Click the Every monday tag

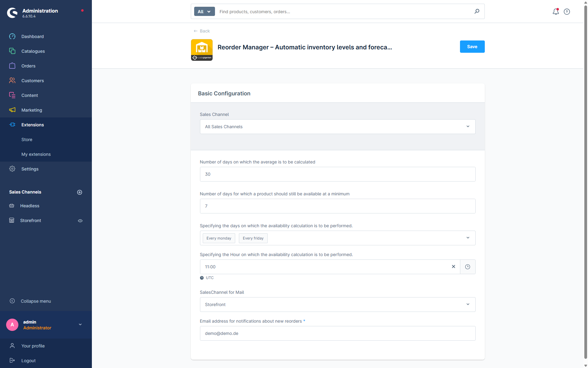[219, 238]
